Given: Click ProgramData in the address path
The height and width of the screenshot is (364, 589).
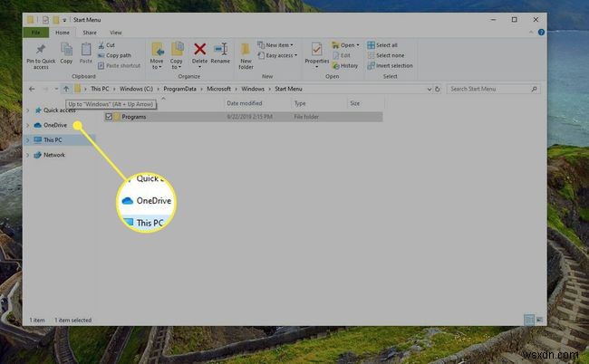Looking at the screenshot, I should click(180, 89).
